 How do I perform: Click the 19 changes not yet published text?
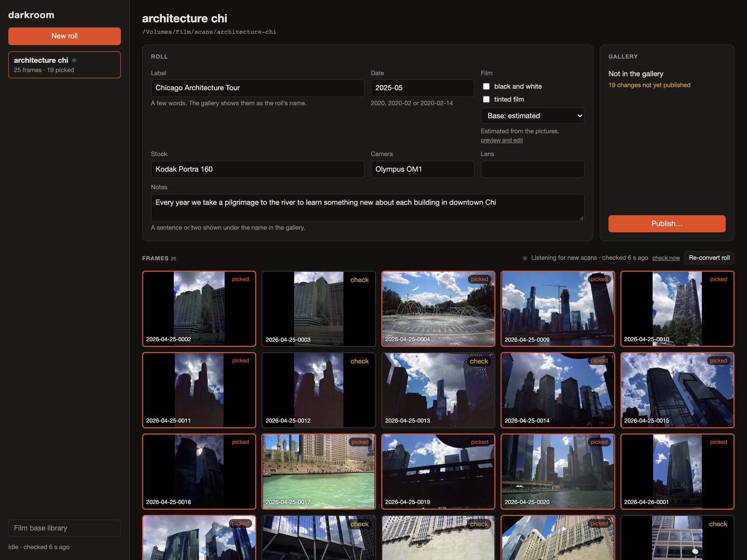pos(649,85)
